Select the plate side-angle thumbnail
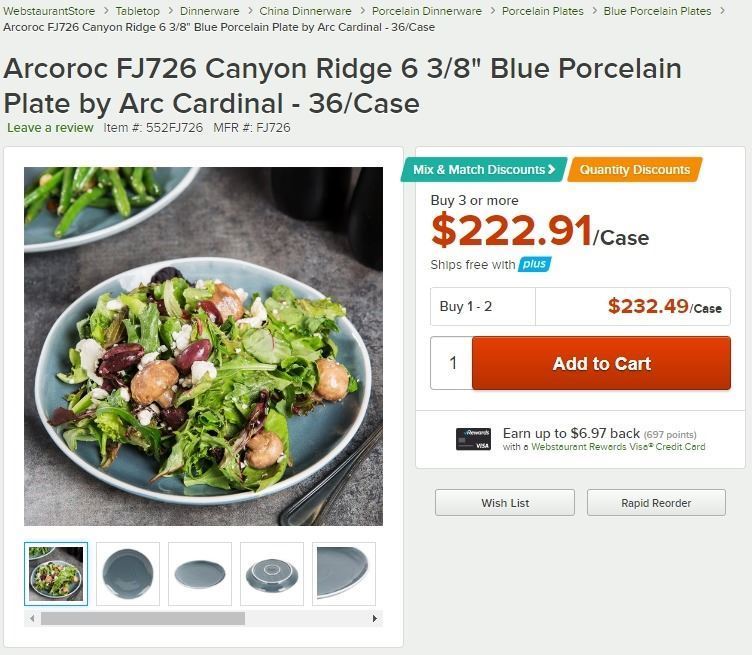 click(x=200, y=574)
